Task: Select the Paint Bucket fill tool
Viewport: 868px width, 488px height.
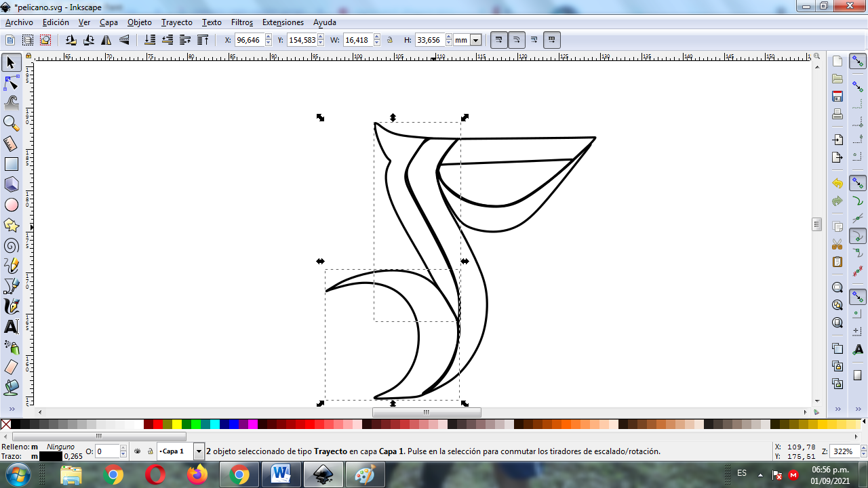Action: click(11, 388)
